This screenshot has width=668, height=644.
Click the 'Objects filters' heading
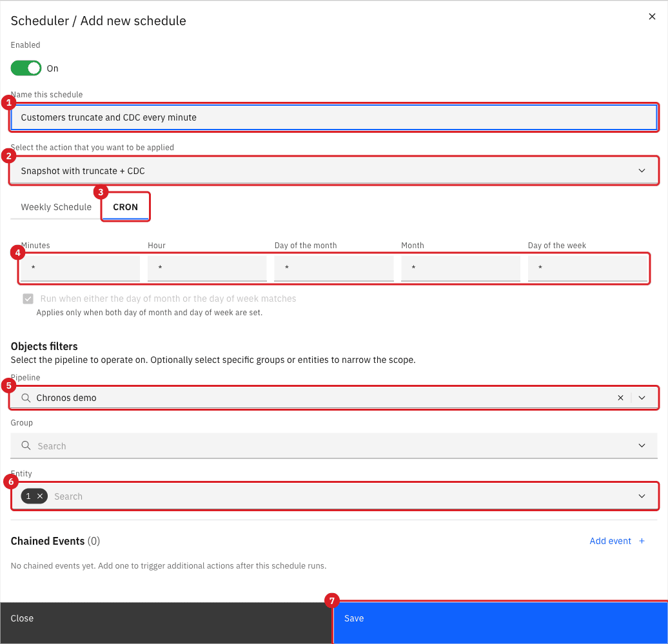(x=44, y=346)
